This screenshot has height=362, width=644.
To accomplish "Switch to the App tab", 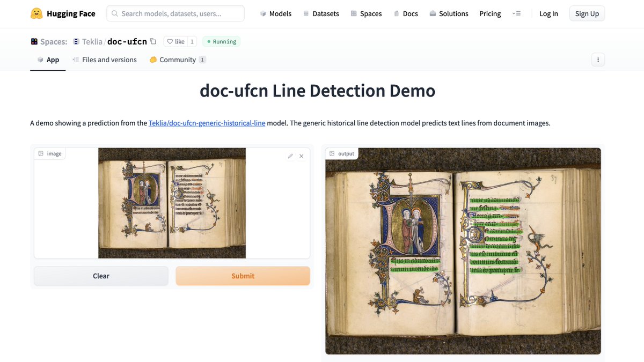I will click(48, 60).
